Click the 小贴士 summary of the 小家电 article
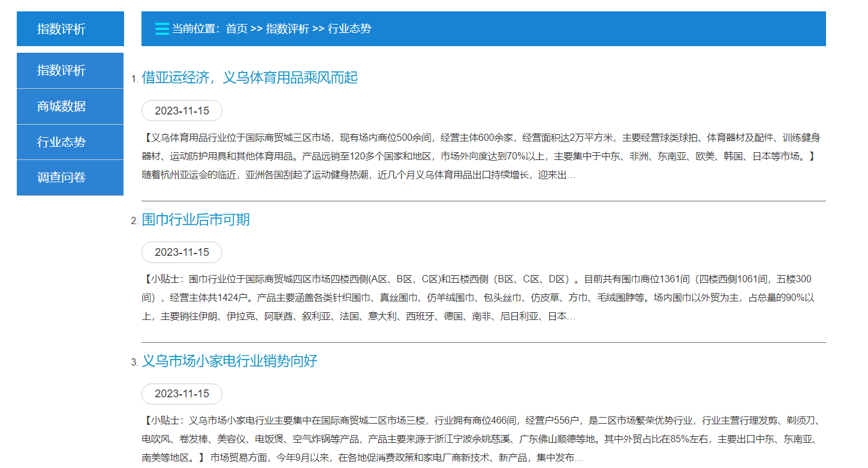 click(x=480, y=439)
